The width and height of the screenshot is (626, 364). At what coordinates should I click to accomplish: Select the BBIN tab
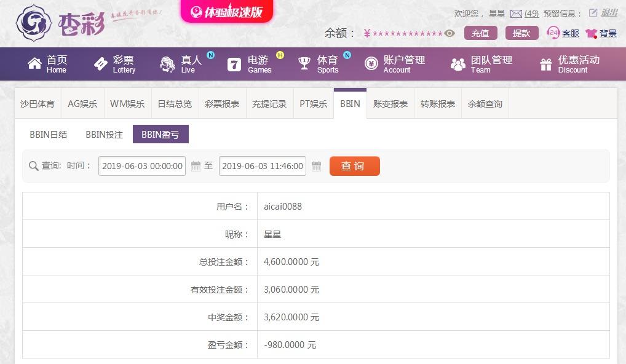(350, 104)
